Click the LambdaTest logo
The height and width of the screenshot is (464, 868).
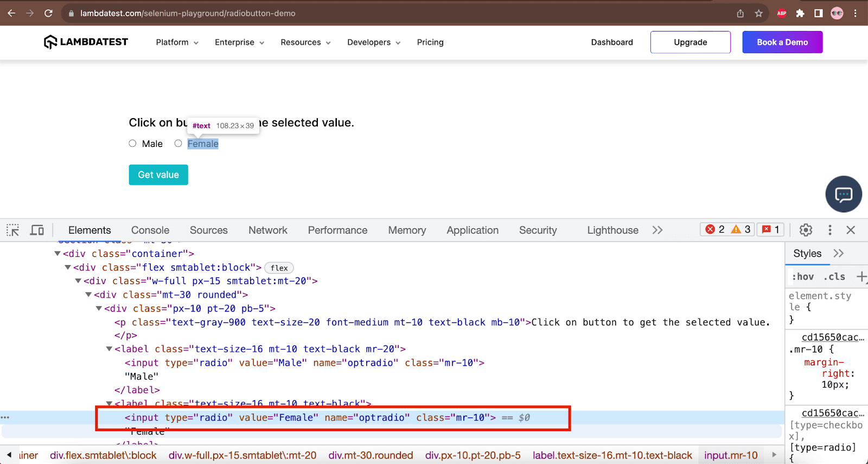(x=86, y=42)
